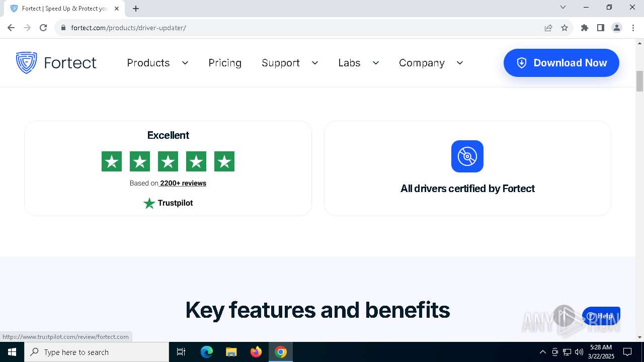Screen dimensions: 644x362
Task: Click the fifth green rating star
Action: click(224, 161)
